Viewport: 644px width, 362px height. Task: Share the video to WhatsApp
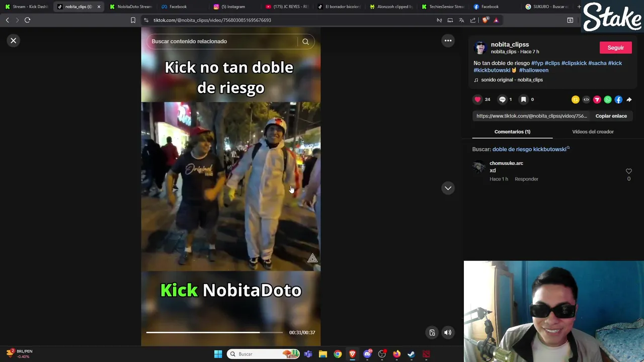click(x=608, y=100)
